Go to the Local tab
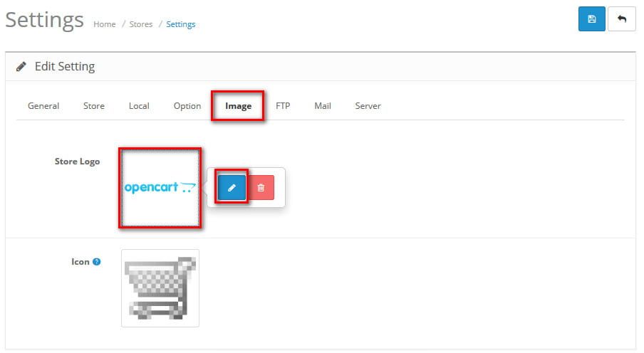 pyautogui.click(x=139, y=106)
